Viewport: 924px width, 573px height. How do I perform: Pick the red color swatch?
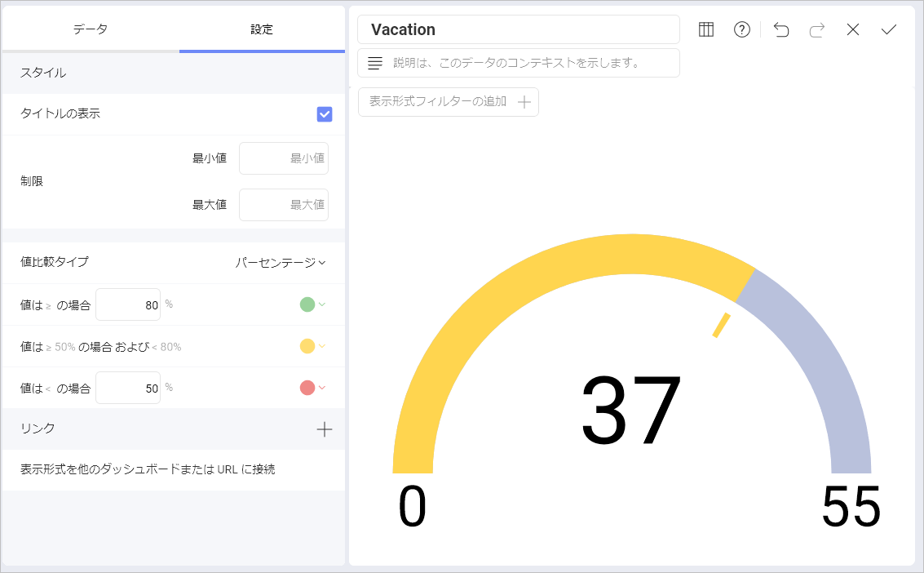pos(307,387)
